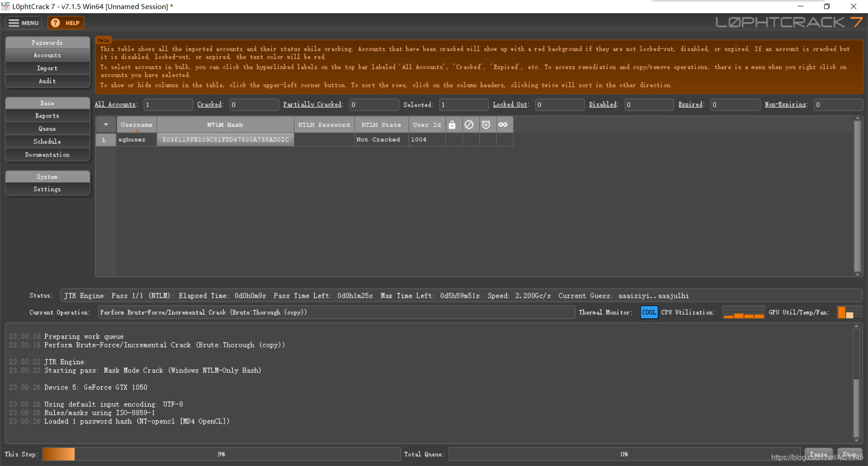Click the Base group header
The image size is (868, 466).
[x=47, y=103]
